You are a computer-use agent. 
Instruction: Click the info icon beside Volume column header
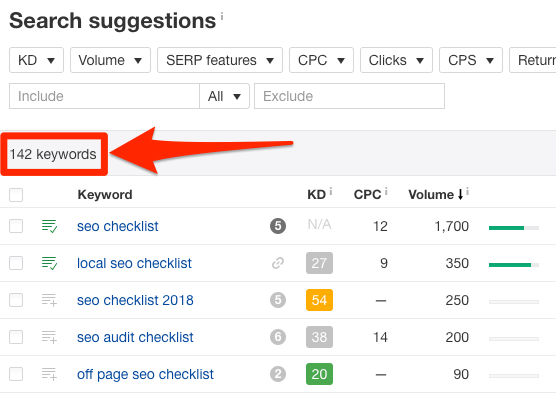[x=467, y=192]
